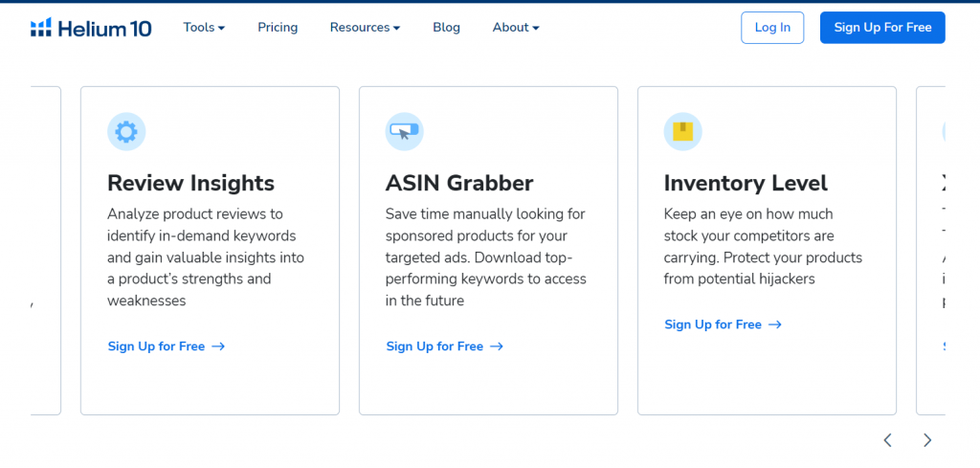Screen dimensions: 980x468
Task: Click the 'Analyze product reviews' description text
Action: (207, 257)
